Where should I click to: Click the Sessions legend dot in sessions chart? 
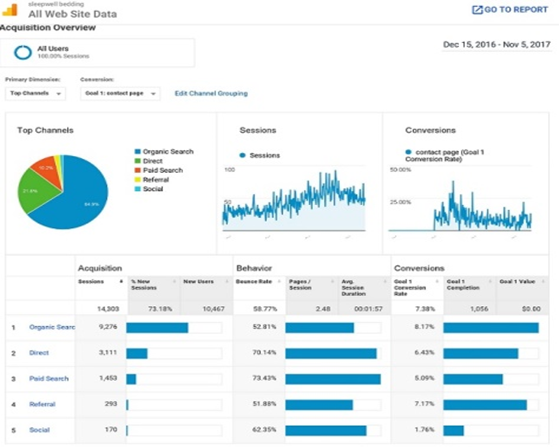point(243,155)
